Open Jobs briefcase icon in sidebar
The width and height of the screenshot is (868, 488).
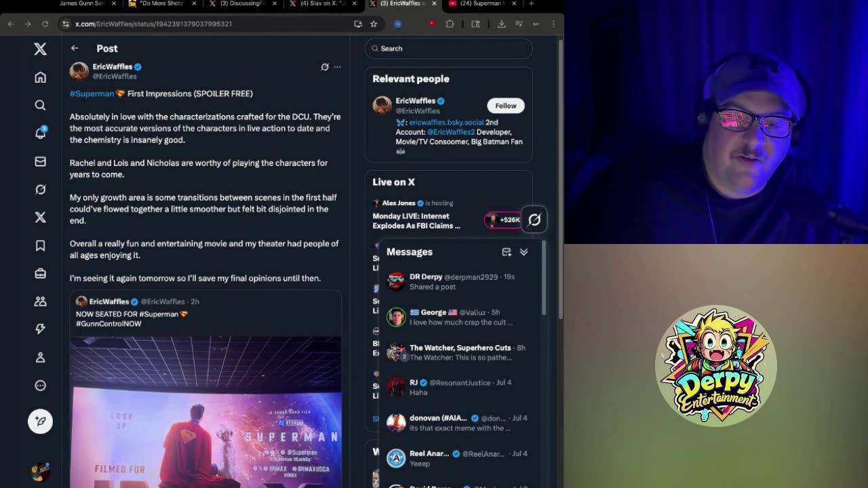(40, 273)
